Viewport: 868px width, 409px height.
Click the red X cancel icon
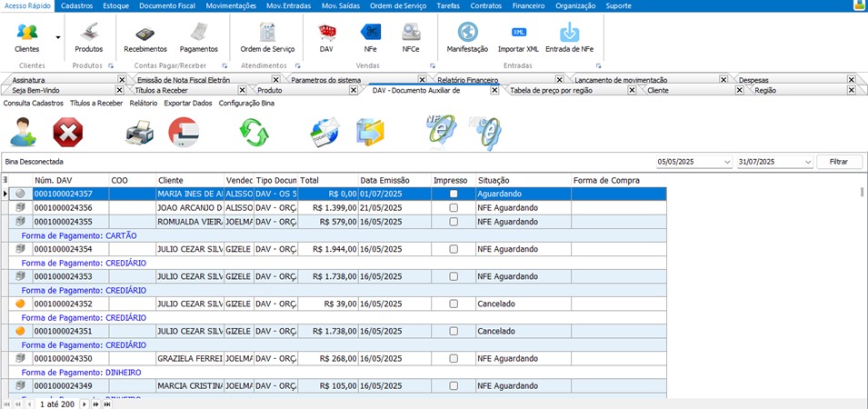point(67,133)
